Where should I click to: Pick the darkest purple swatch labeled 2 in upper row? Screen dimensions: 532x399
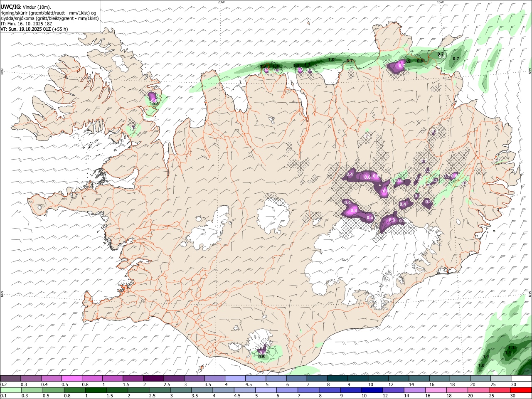click(153, 378)
